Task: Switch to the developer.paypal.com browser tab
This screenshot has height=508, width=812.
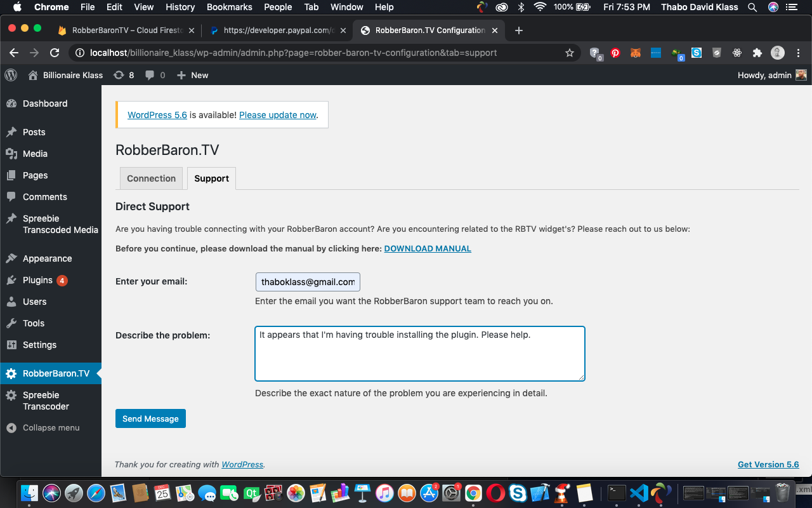Action: click(x=278, y=30)
